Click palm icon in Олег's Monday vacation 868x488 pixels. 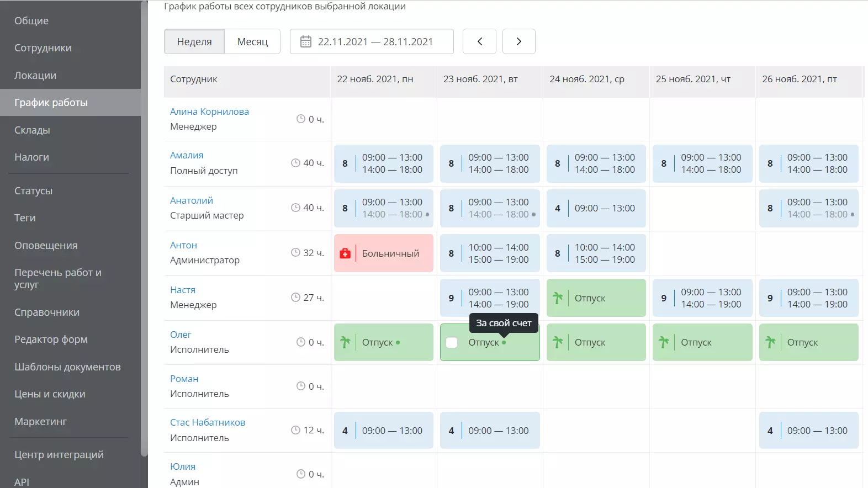[345, 342]
